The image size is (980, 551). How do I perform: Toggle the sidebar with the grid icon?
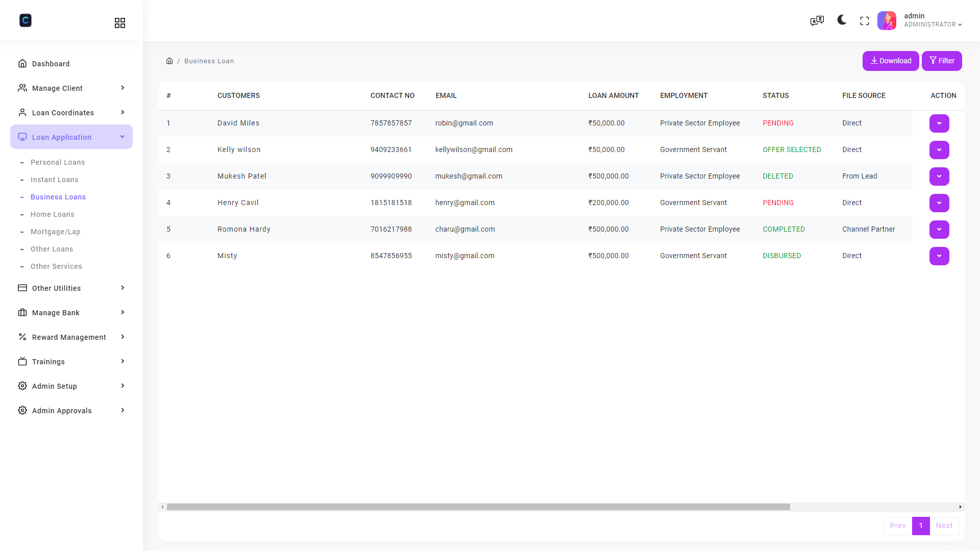119,22
